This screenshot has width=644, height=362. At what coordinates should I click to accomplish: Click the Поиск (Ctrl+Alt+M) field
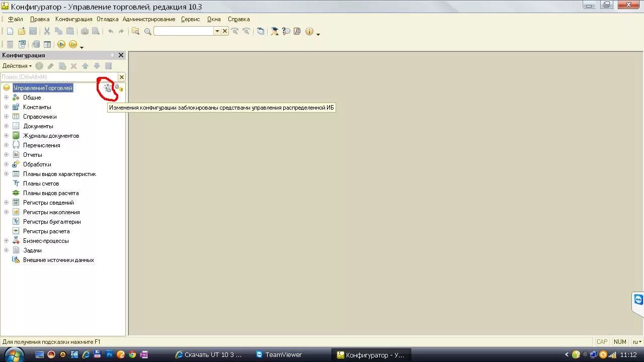click(59, 77)
